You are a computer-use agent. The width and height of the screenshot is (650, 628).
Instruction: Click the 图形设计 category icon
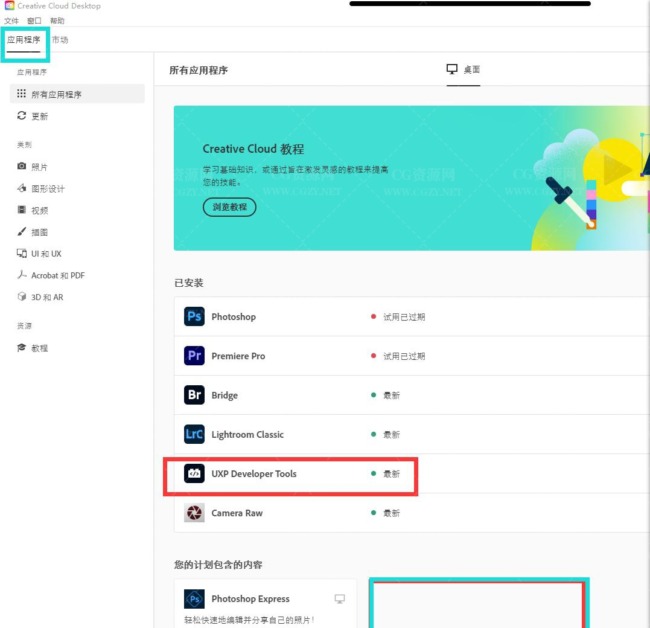[x=22, y=188]
